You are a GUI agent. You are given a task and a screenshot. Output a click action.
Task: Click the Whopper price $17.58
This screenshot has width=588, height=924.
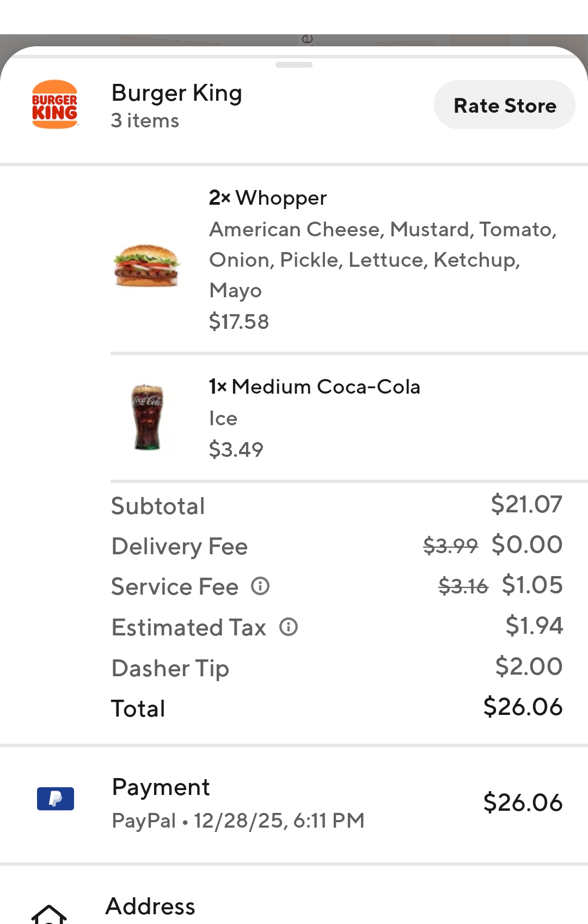click(239, 322)
